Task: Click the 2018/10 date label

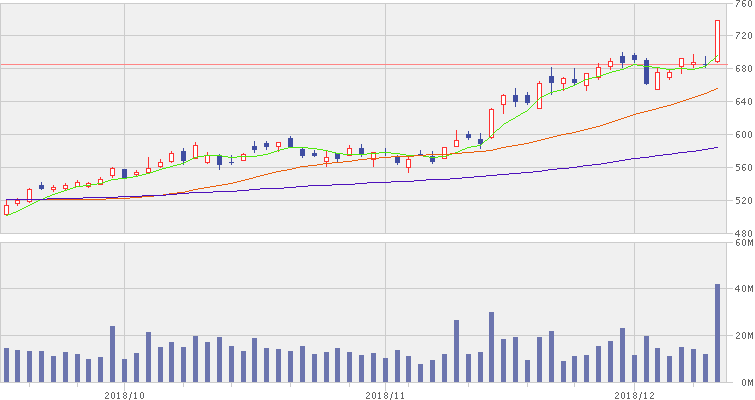Action: tap(124, 393)
